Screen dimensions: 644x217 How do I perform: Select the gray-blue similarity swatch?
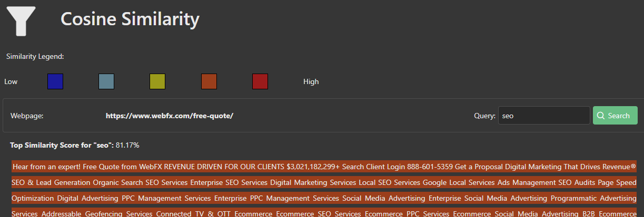point(106,81)
